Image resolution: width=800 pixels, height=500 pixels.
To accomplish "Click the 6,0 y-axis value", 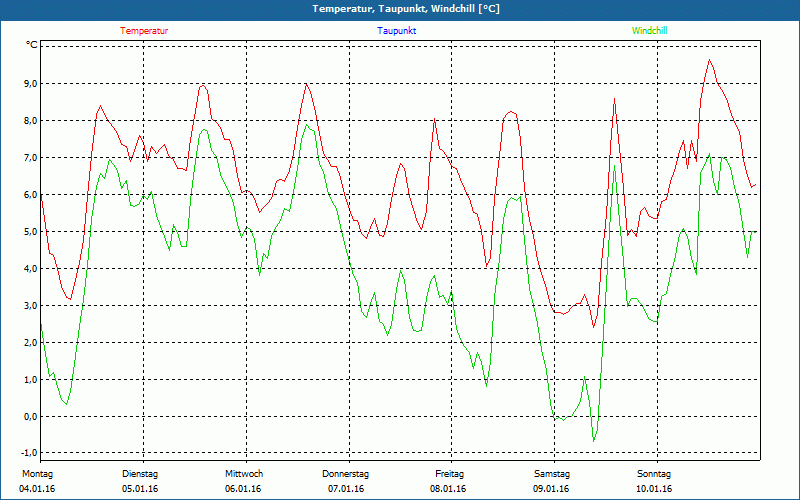I will click(x=31, y=195).
